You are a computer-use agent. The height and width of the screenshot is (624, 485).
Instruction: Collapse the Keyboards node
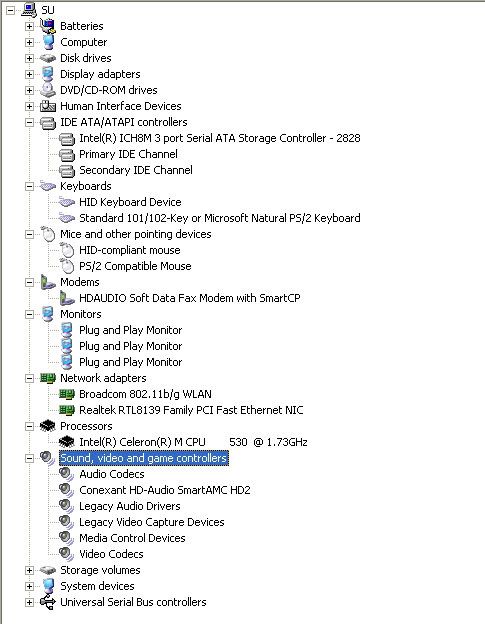point(29,186)
